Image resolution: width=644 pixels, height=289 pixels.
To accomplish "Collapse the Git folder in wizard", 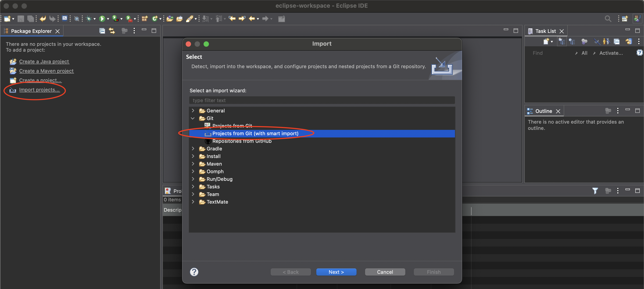I will tap(193, 118).
